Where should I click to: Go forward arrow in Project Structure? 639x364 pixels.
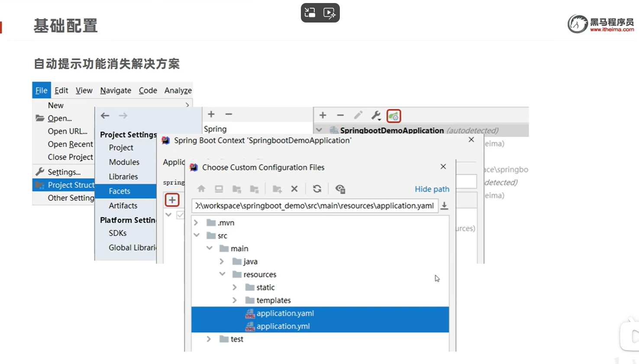[123, 116]
